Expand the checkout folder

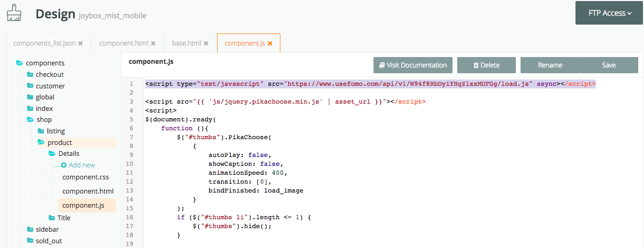pos(50,74)
